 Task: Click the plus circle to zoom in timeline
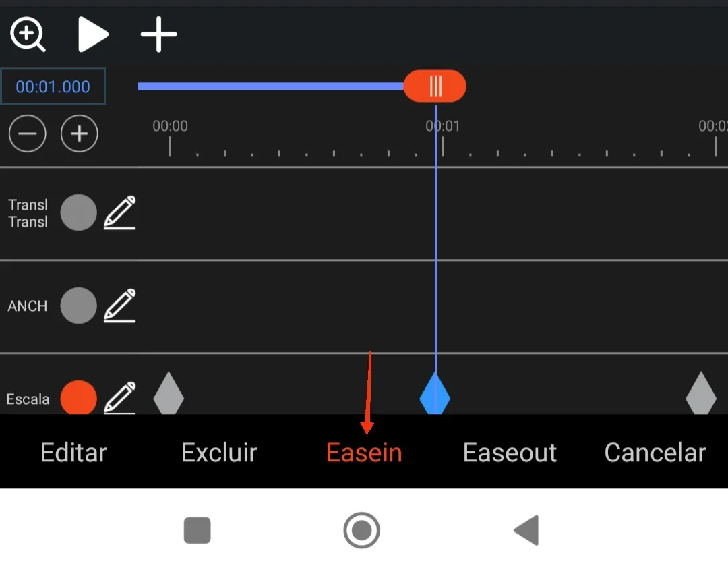click(80, 134)
